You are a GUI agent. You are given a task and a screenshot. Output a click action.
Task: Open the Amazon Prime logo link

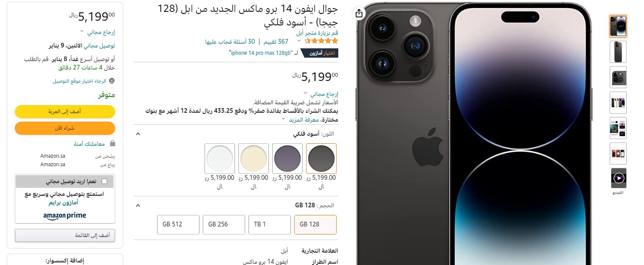click(x=65, y=216)
